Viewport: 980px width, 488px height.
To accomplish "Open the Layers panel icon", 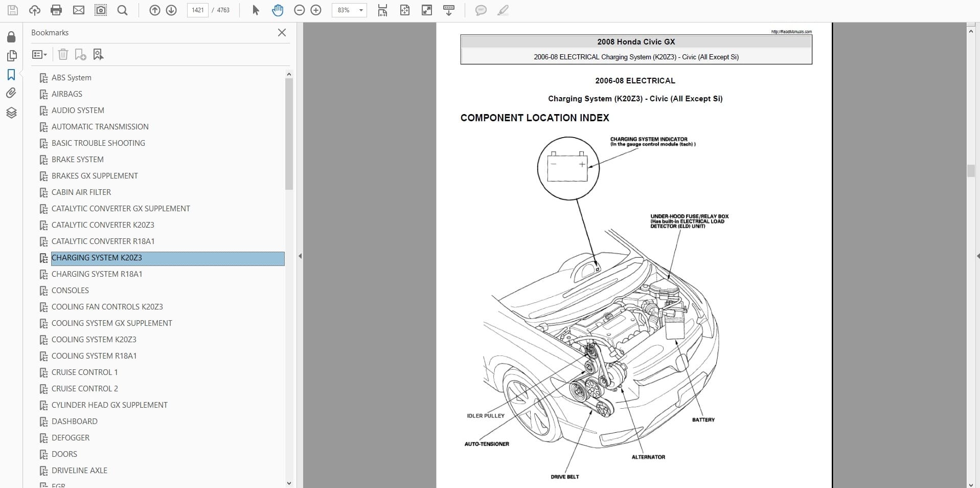I will 11,113.
